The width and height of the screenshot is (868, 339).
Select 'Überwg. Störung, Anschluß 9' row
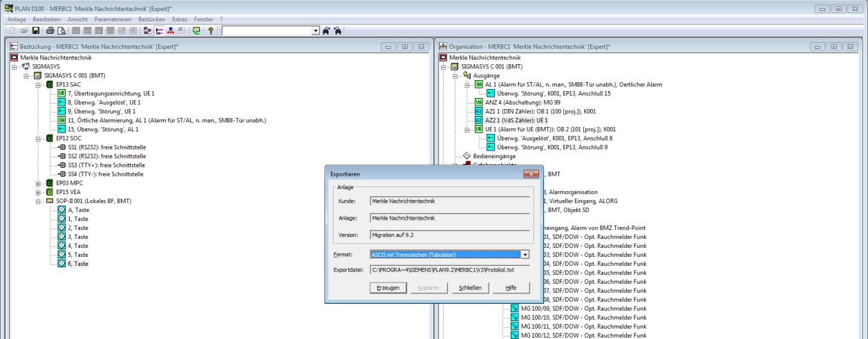click(552, 147)
